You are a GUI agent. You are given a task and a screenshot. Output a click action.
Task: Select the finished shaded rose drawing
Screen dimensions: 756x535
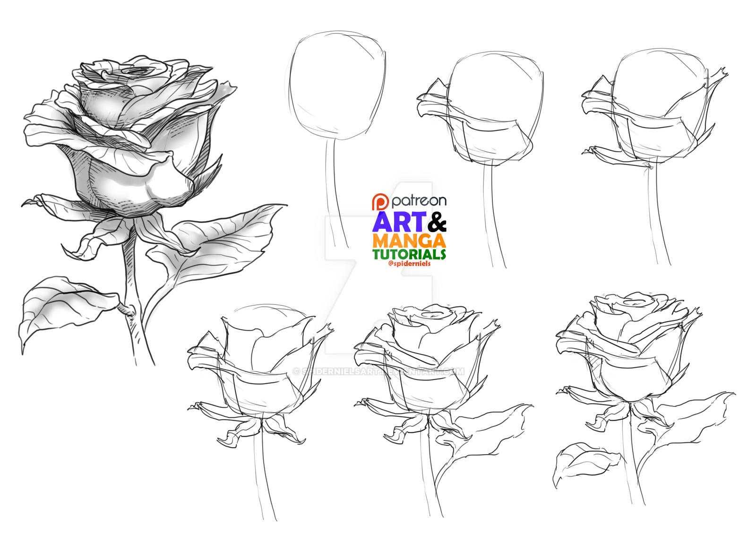[154, 210]
